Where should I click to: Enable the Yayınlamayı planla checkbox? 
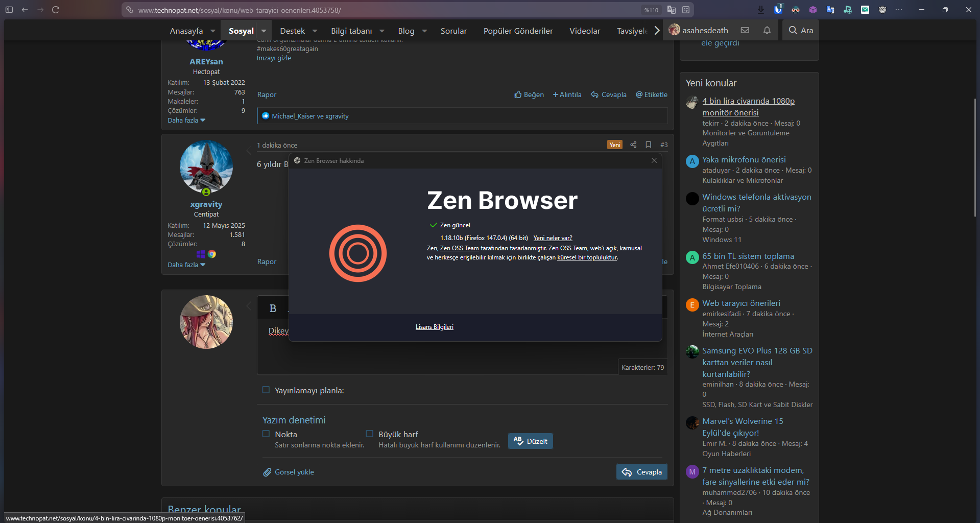pyautogui.click(x=266, y=390)
